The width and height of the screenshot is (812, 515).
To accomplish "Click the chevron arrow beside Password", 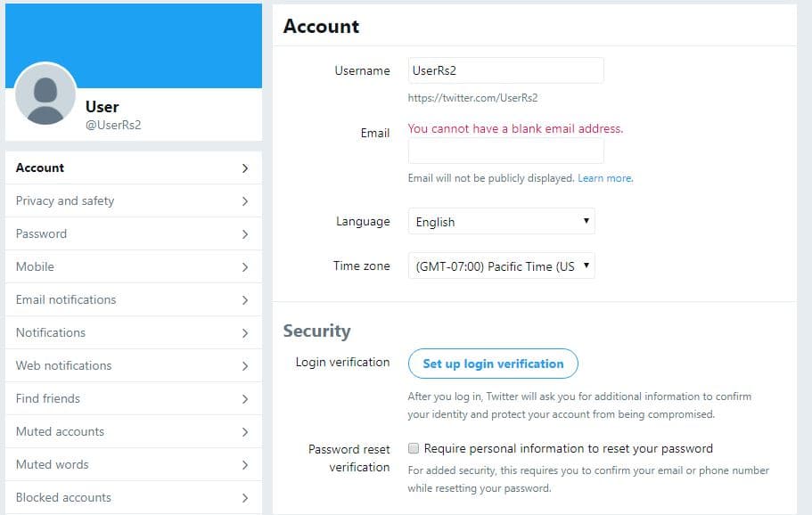I will click(245, 234).
